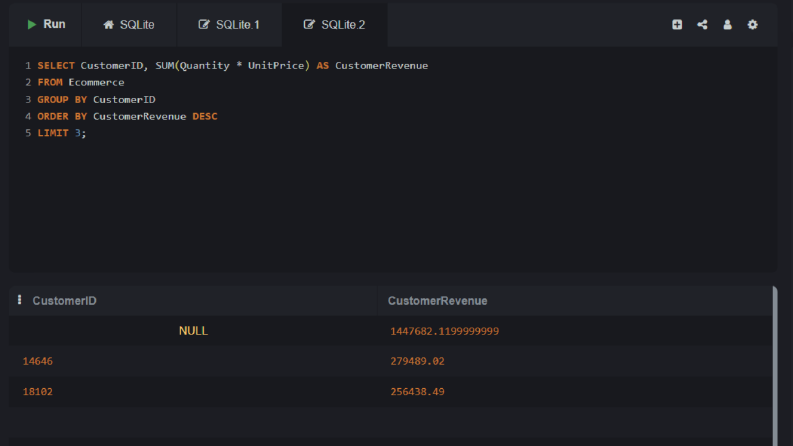Image resolution: width=793 pixels, height=446 pixels.
Task: Select the NULL customer cell
Action: tap(193, 331)
